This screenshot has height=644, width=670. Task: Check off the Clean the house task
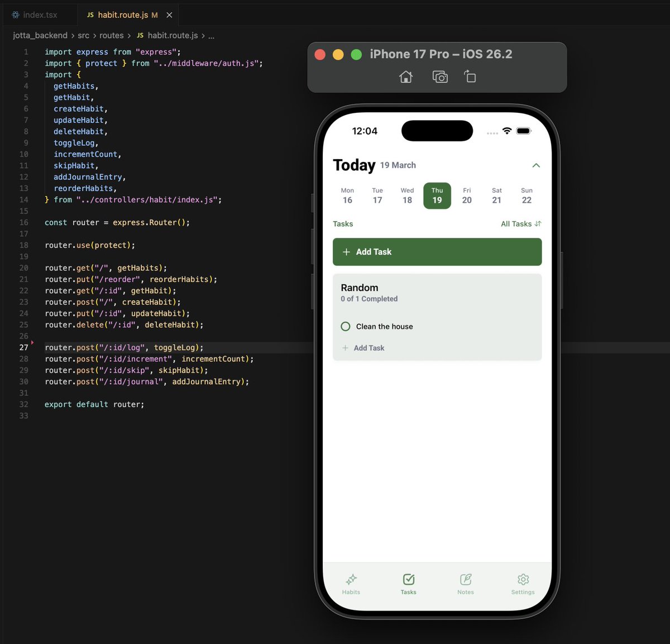click(x=346, y=326)
